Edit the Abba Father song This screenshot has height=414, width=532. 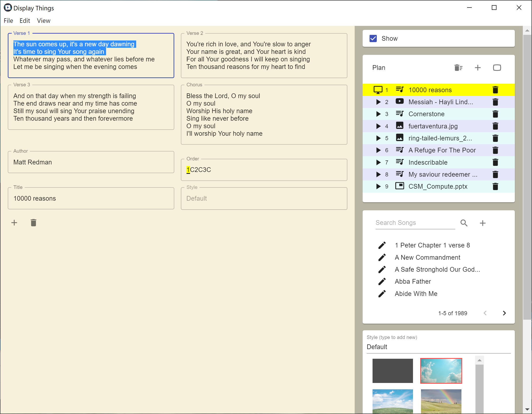(x=382, y=281)
